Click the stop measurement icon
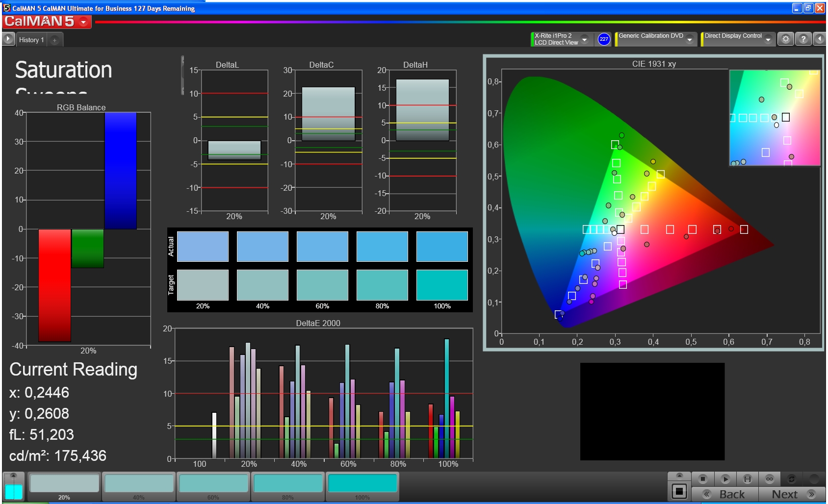 pyautogui.click(x=703, y=479)
